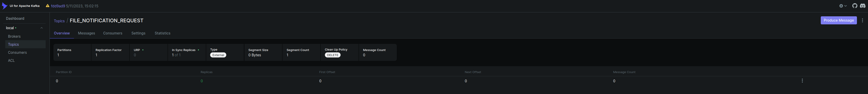Image resolution: width=868 pixels, height=94 pixels.
Task: Select the Overview tab
Action: pos(62,33)
